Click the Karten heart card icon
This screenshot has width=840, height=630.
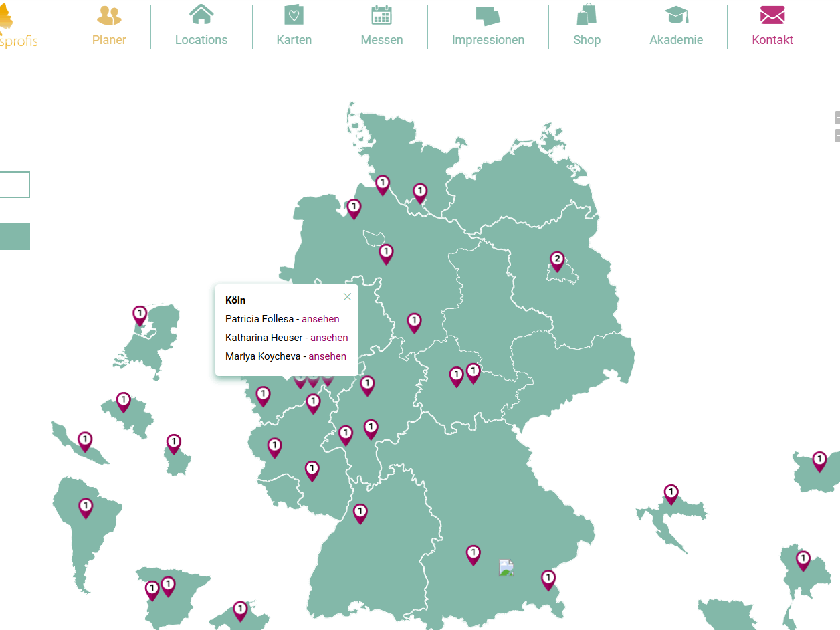coord(294,15)
